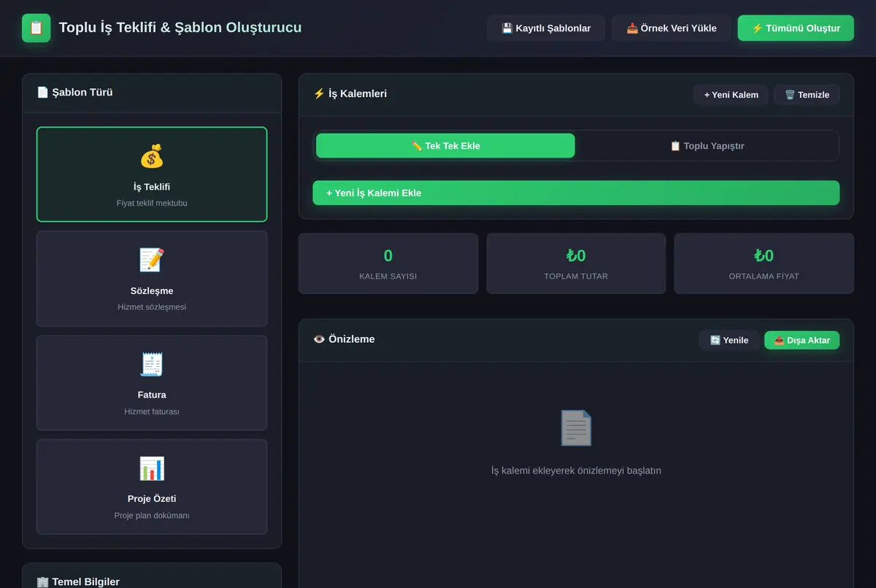Switch to Toplu Yapıştır mode

[x=707, y=146]
